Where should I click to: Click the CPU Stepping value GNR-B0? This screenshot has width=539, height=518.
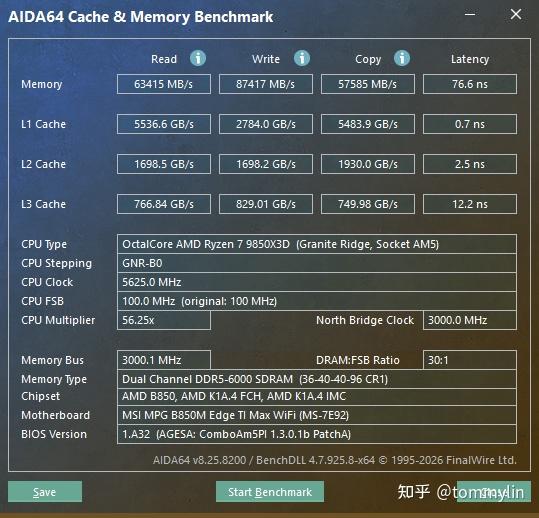click(317, 263)
